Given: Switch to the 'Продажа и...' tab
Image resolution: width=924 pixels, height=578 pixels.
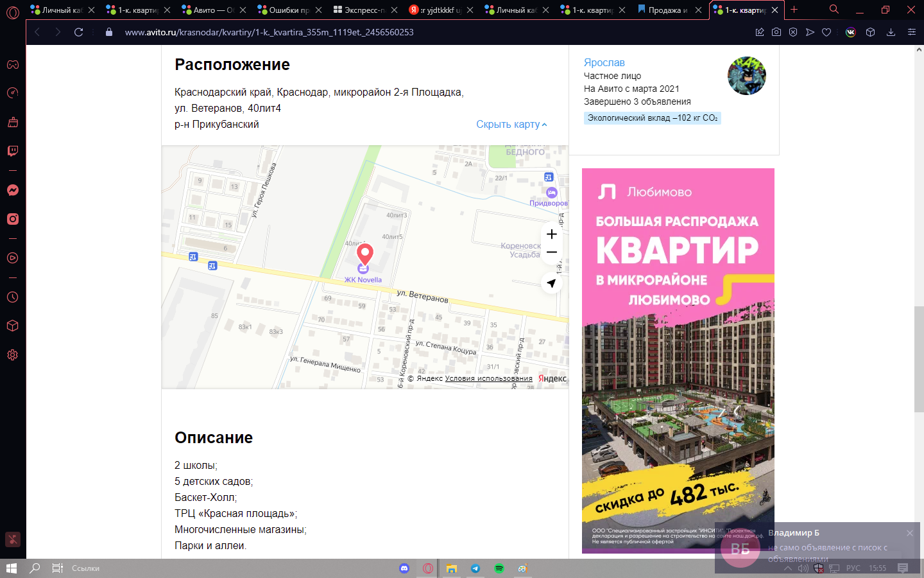Looking at the screenshot, I should (665, 10).
